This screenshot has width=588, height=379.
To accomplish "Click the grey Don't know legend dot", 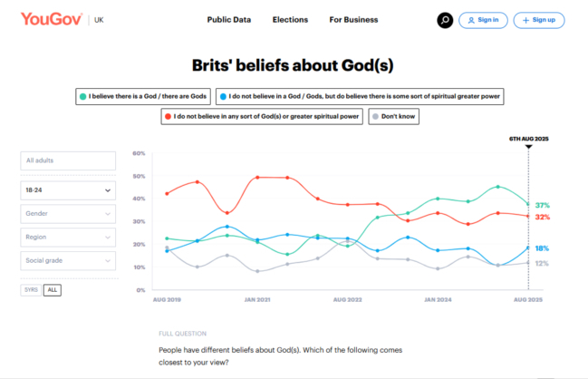I will click(374, 116).
